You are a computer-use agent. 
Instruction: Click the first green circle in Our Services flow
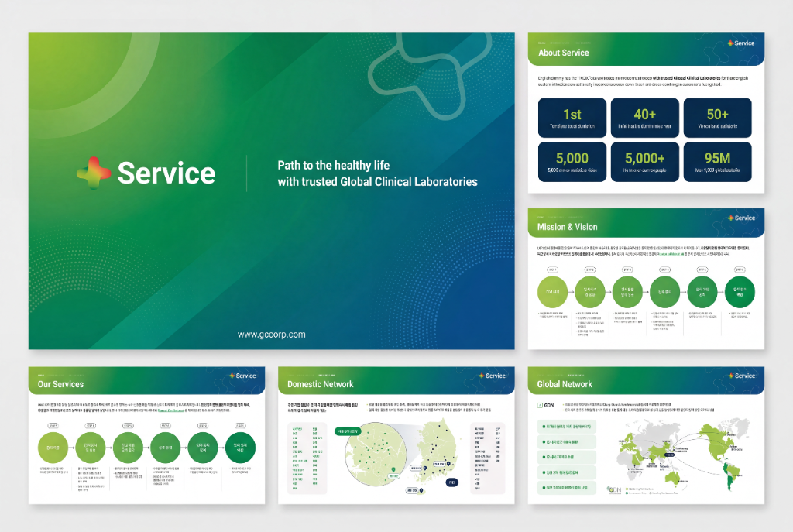(54, 447)
